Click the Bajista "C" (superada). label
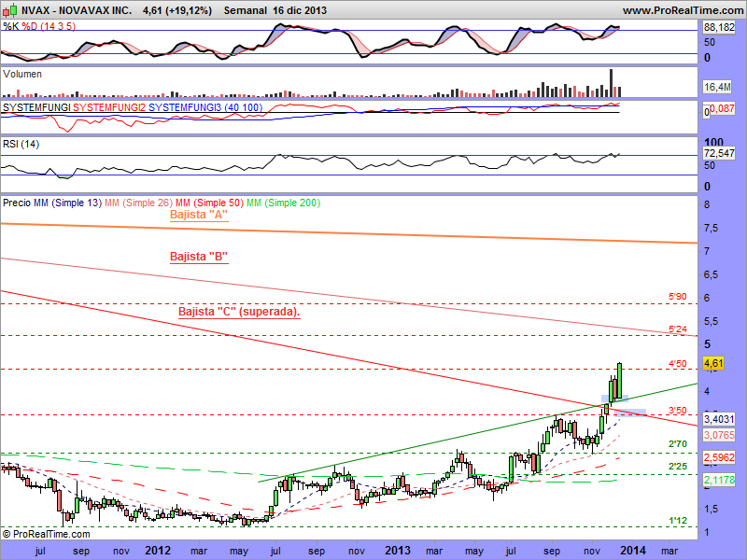747x560 pixels. [239, 312]
